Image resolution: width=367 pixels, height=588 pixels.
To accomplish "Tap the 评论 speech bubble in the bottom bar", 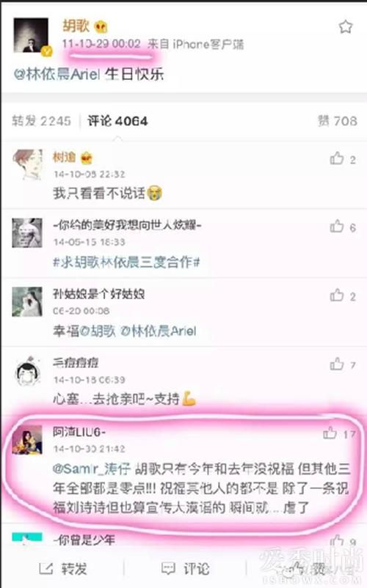I will pos(168,568).
